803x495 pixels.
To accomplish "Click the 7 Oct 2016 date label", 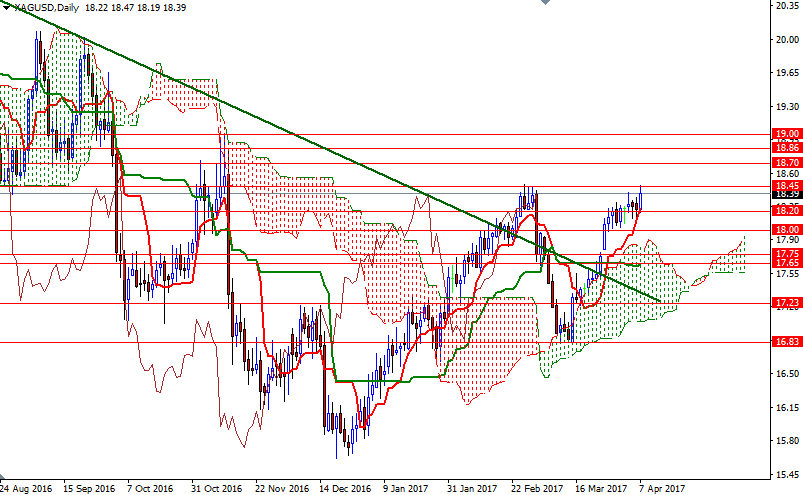I will tap(150, 489).
